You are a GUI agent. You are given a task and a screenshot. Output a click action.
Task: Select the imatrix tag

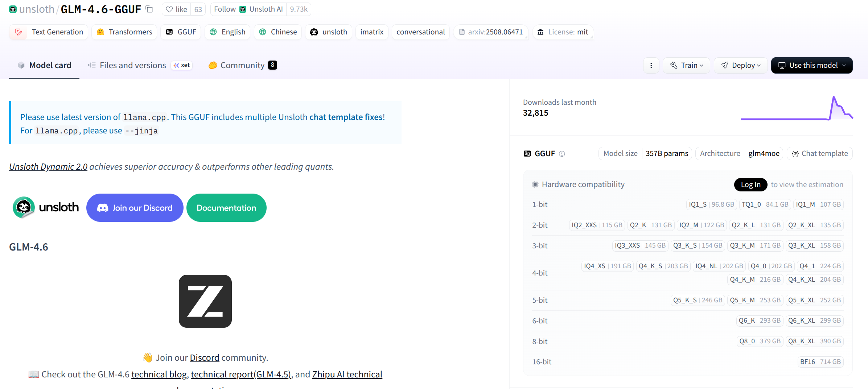click(x=372, y=32)
